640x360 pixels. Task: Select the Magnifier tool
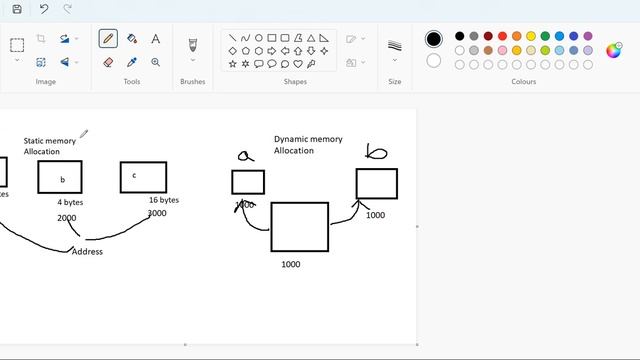click(156, 62)
